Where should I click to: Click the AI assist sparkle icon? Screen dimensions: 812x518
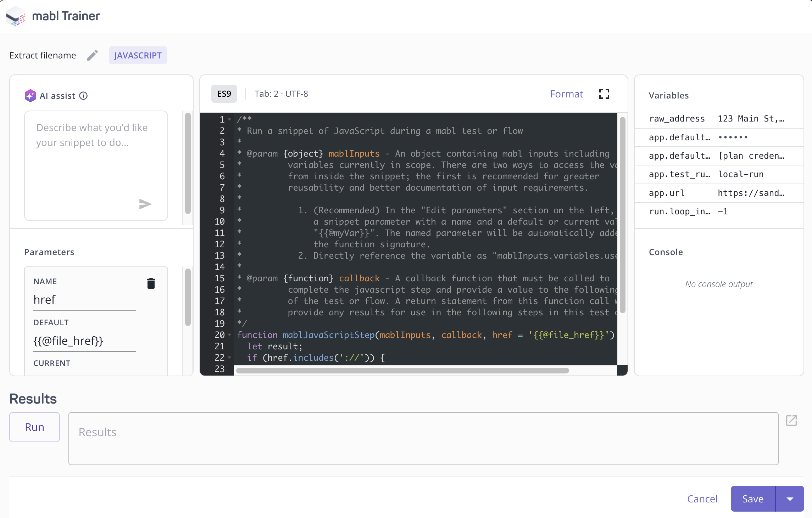pos(30,95)
